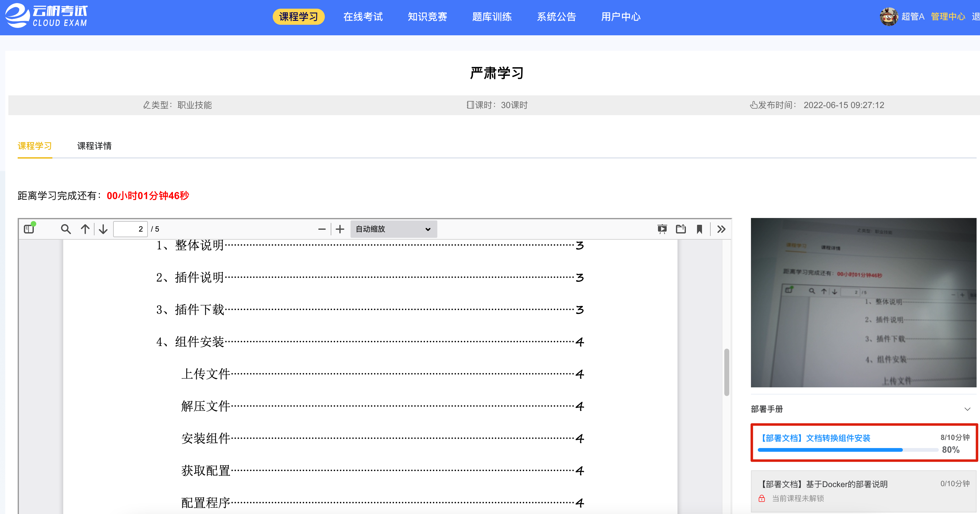This screenshot has width=980, height=514.
Task: Zoom out with the minus button
Action: [x=322, y=229]
